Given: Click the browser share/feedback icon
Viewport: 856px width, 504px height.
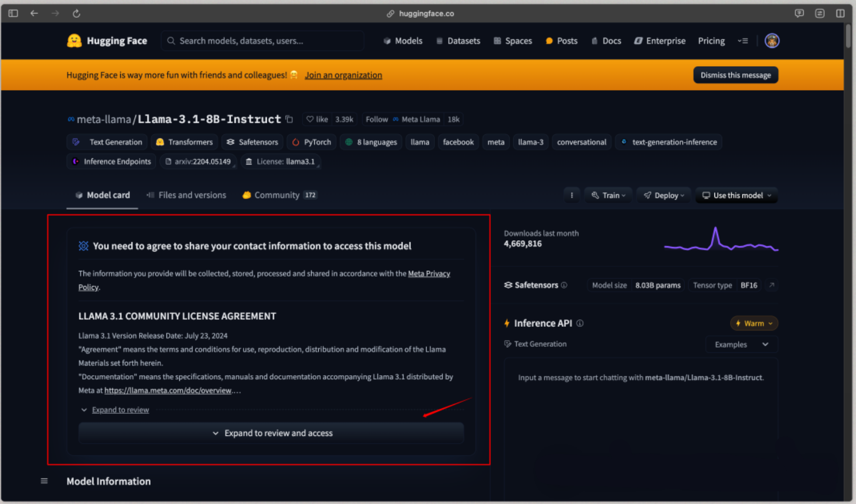Looking at the screenshot, I should (799, 13).
